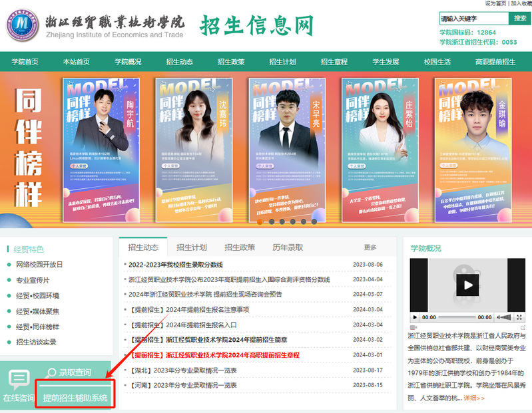The width and height of the screenshot is (532, 413).
Task: Open the 在线咨询 chat icon
Action: point(18,380)
